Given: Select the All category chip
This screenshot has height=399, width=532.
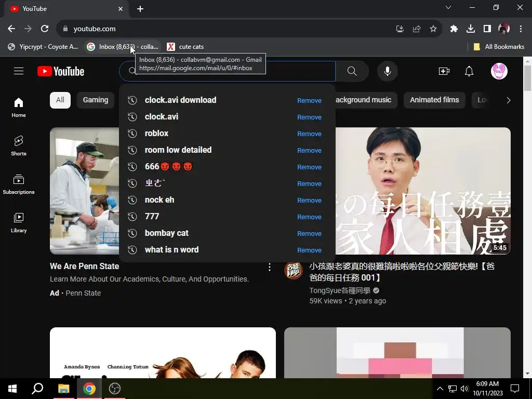Looking at the screenshot, I should (60, 100).
